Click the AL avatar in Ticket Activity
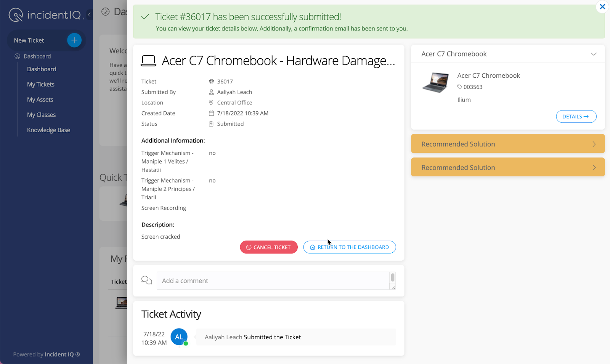610x364 pixels. click(x=179, y=337)
